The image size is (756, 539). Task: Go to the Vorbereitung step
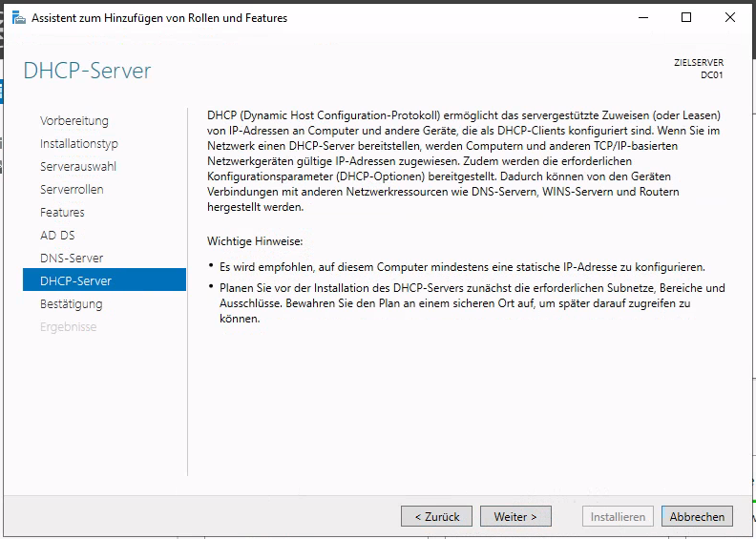(x=74, y=121)
